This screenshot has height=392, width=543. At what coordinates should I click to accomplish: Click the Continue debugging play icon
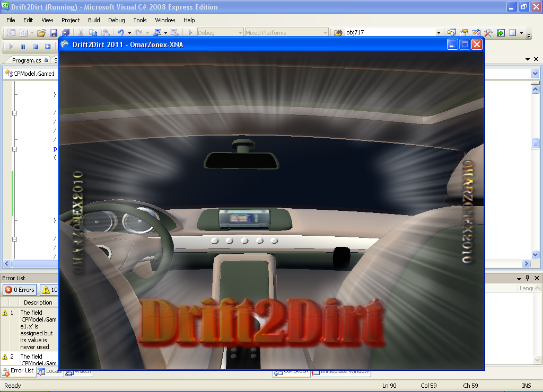11,47
